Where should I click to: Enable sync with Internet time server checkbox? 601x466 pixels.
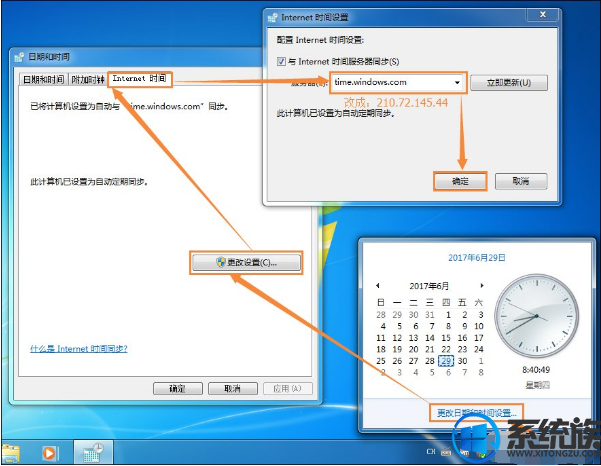[281, 61]
